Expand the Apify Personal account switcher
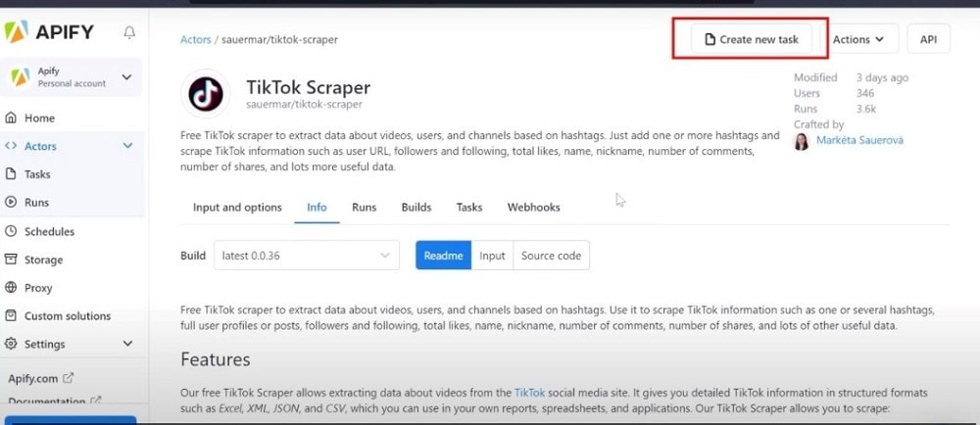Image resolution: width=980 pixels, height=425 pixels. point(71,77)
